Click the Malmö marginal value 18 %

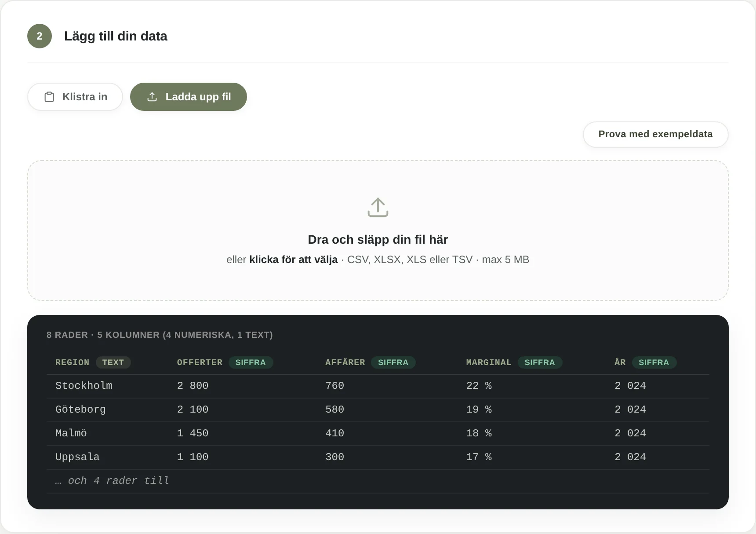pyautogui.click(x=479, y=433)
